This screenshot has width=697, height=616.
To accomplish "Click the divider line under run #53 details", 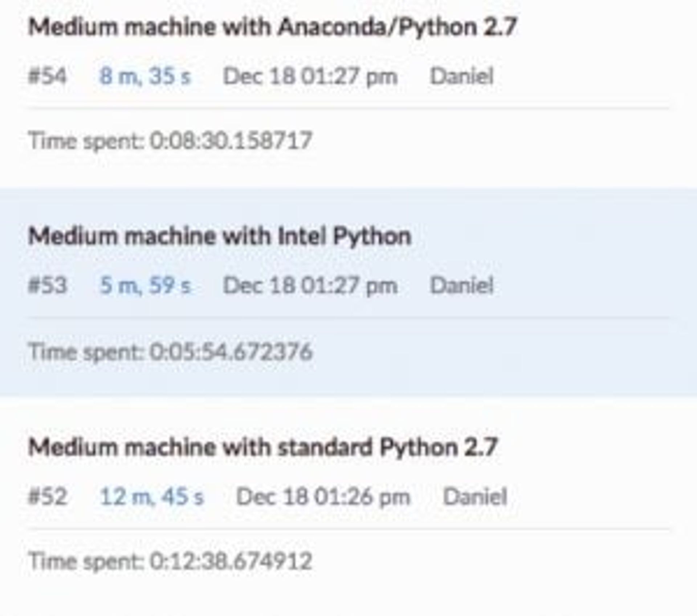I will 348,318.
